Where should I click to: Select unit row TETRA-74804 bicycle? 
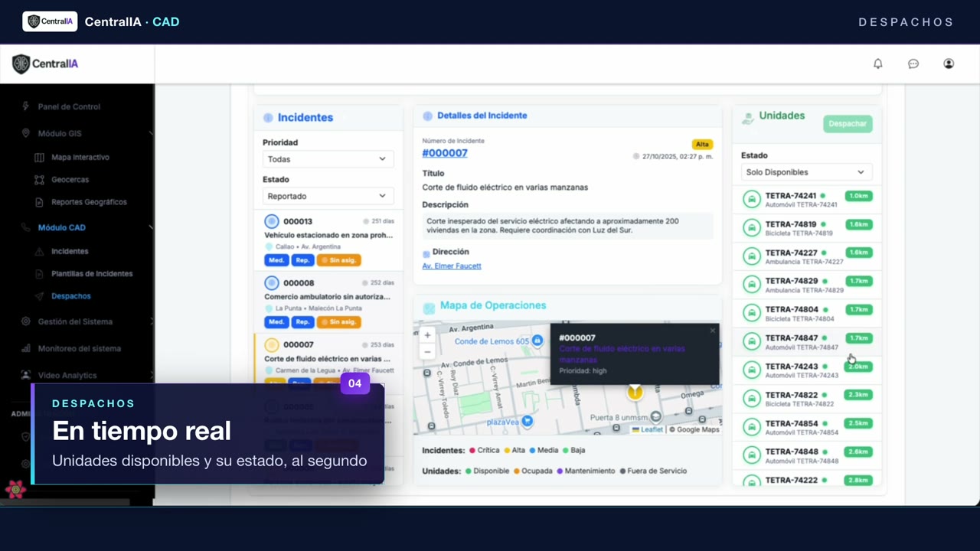click(807, 313)
